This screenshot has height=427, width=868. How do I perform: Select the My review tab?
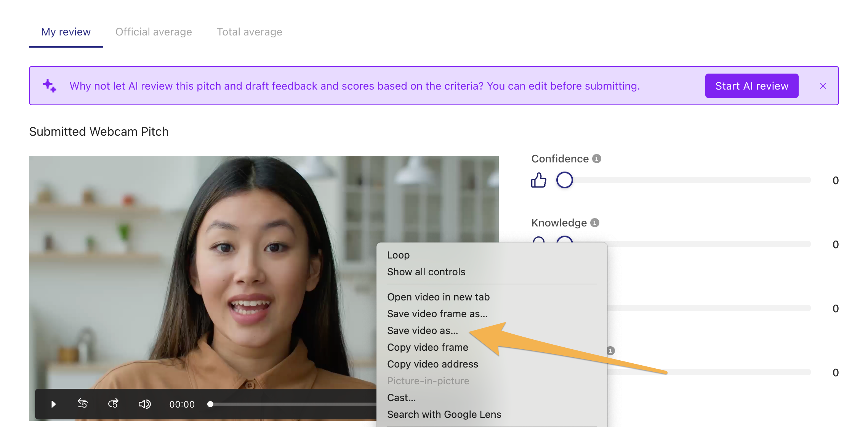pos(66,32)
